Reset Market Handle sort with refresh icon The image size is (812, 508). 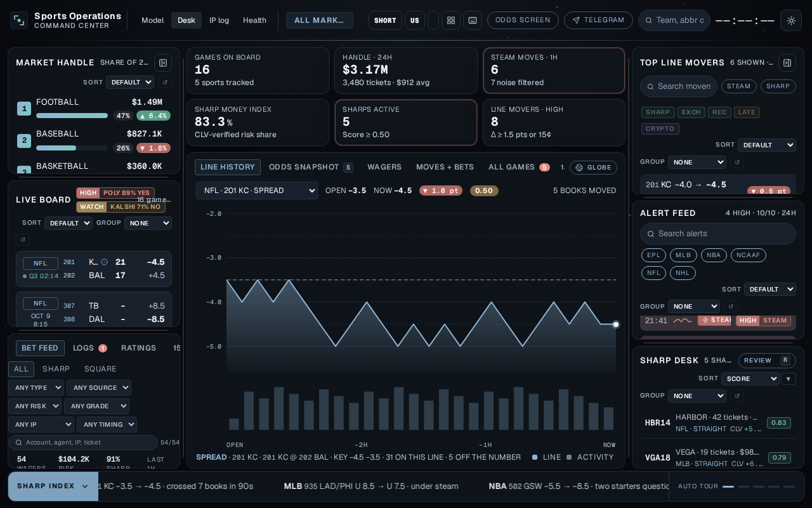click(165, 82)
